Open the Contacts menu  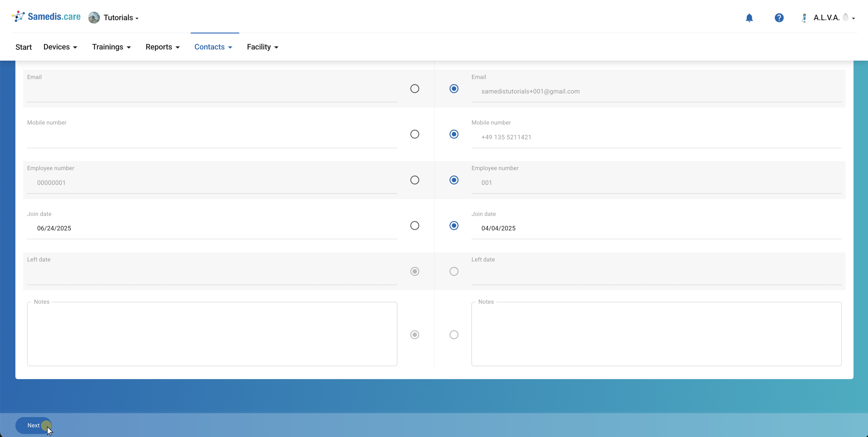[213, 47]
